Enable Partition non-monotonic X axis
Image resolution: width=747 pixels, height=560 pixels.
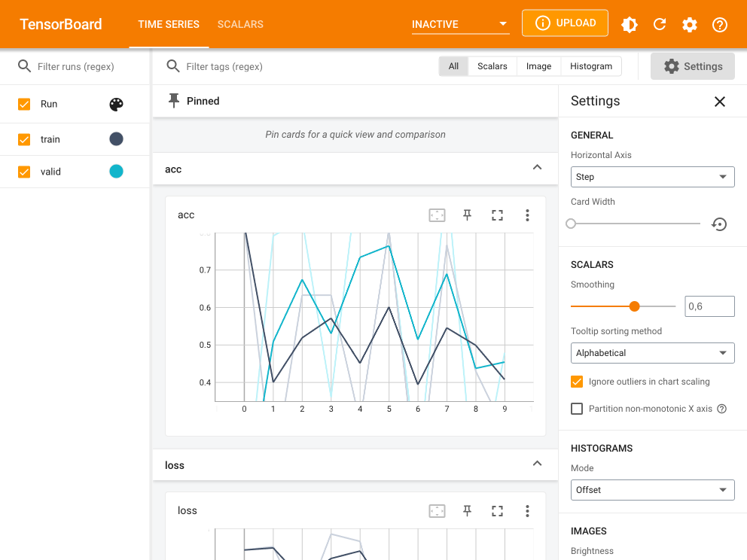pyautogui.click(x=577, y=409)
